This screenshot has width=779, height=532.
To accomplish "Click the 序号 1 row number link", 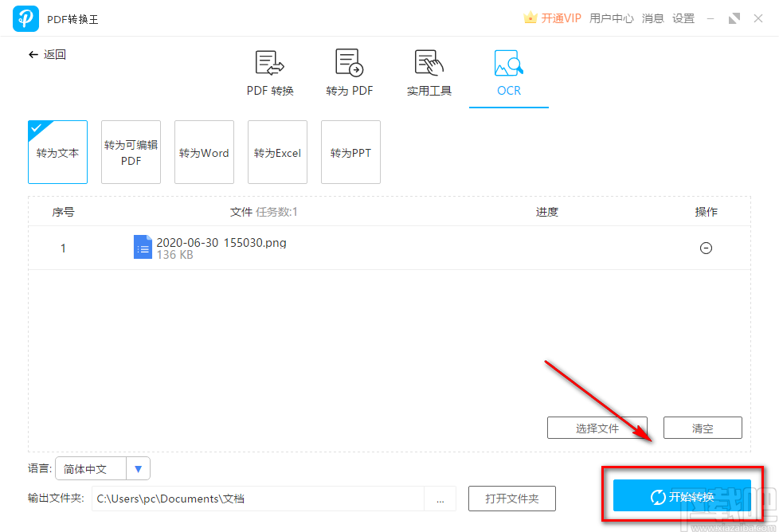I will pos(63,248).
